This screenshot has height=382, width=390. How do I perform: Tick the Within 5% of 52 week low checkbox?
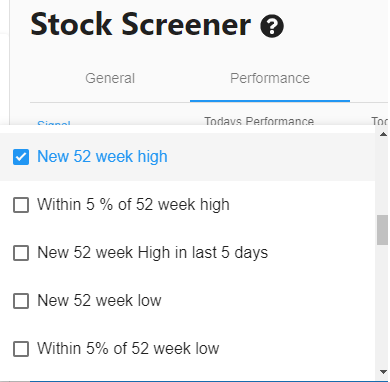point(21,349)
